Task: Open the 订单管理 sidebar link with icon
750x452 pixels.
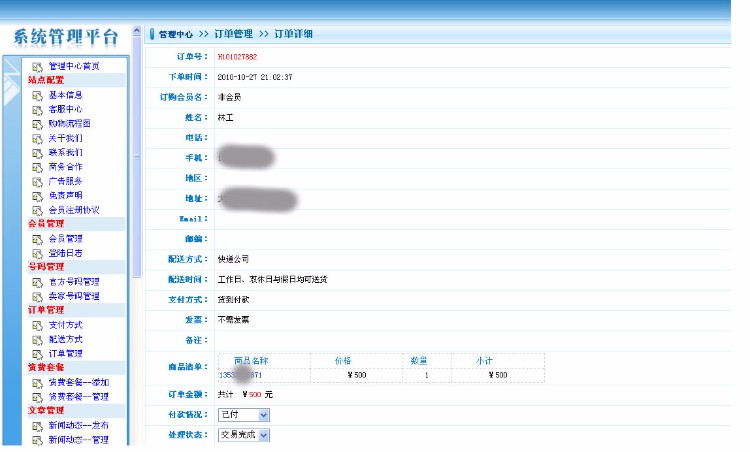Action: (x=66, y=353)
